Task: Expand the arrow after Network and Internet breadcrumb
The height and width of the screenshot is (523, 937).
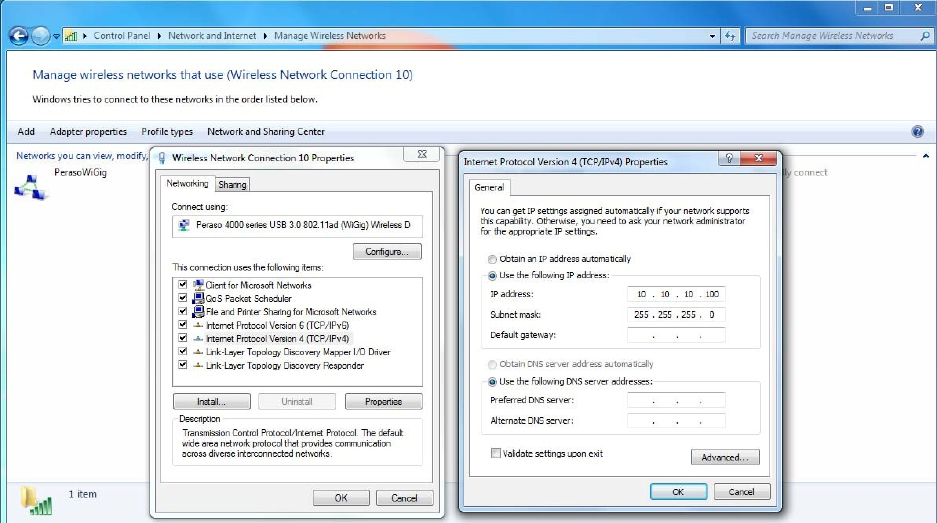Action: (265, 36)
